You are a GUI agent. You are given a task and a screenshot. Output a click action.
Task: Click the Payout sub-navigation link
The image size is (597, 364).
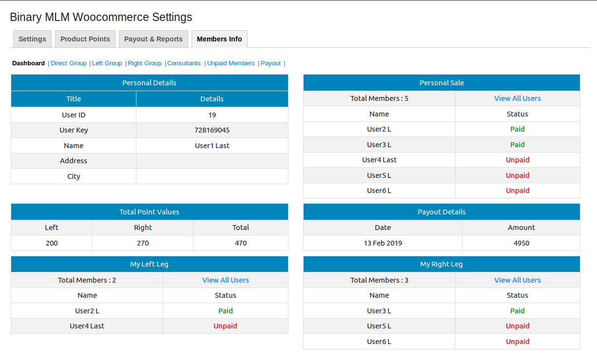pos(270,63)
